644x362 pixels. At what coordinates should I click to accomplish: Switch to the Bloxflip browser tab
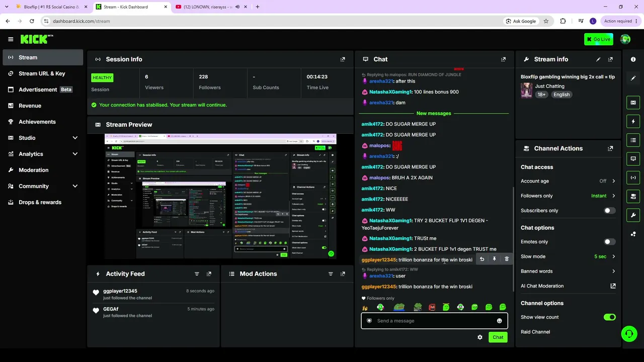[x=51, y=7]
